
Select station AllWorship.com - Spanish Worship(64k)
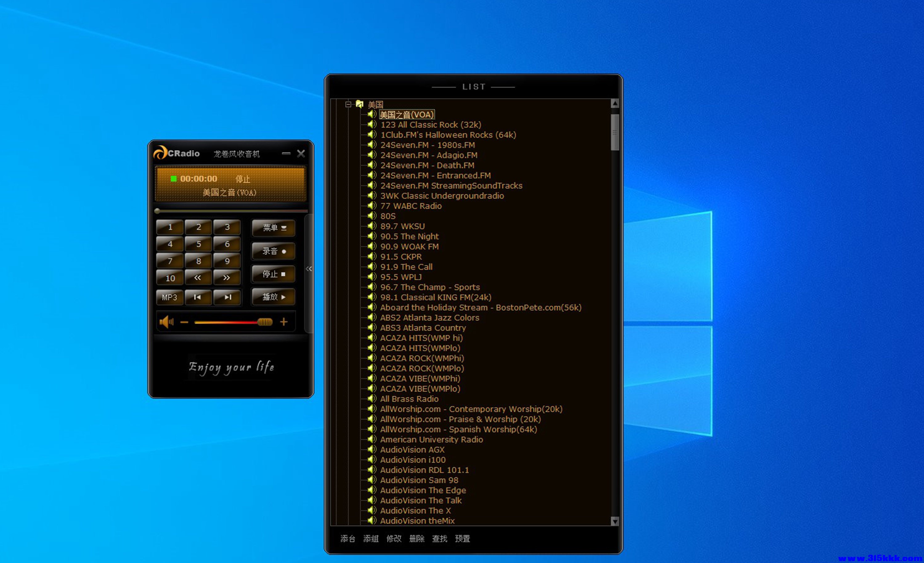458,429
